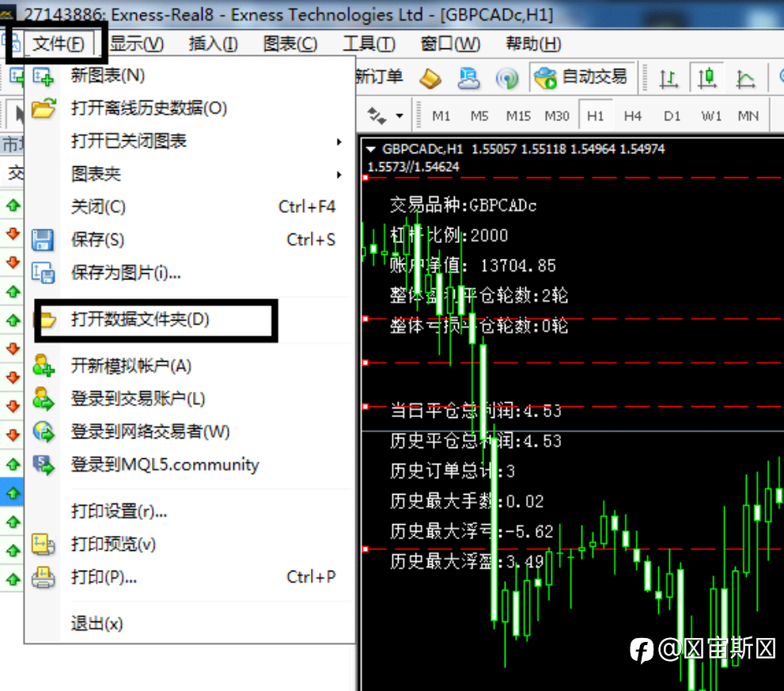Open the drawing objects dropdown arrow
Viewport: 784px width, 691px height.
tap(399, 116)
